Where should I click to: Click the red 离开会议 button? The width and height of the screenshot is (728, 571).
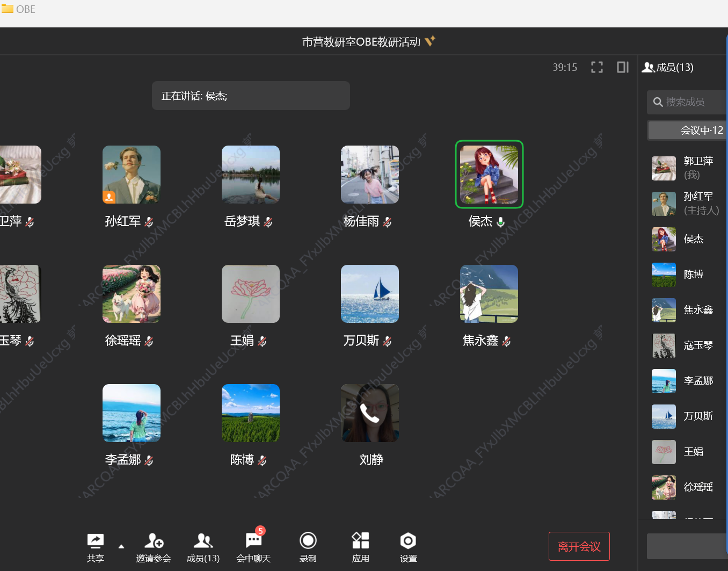pos(579,546)
